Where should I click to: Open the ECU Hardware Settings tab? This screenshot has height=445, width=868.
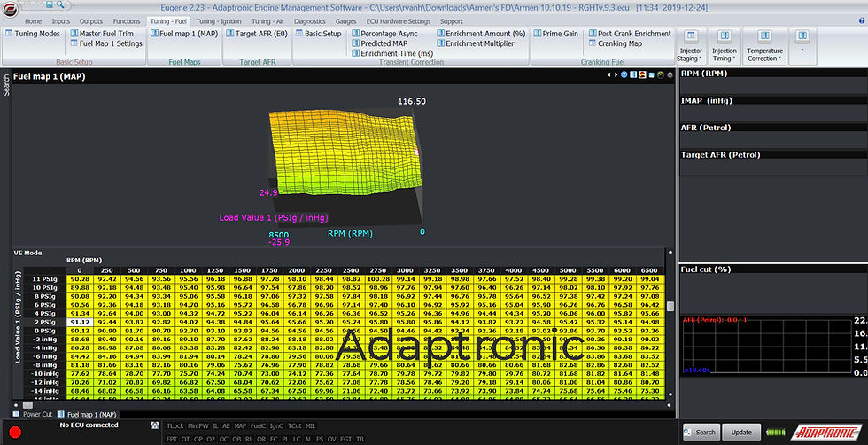click(399, 20)
